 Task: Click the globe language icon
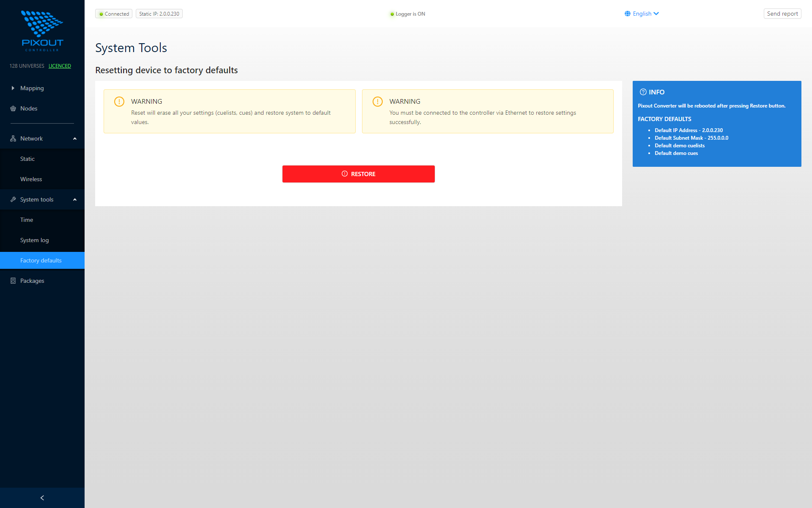coord(628,14)
